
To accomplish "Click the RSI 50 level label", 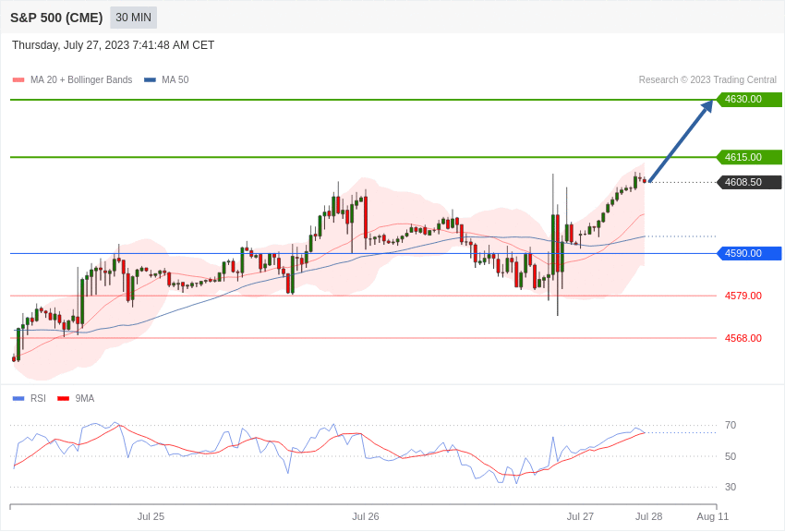I will click(731, 456).
